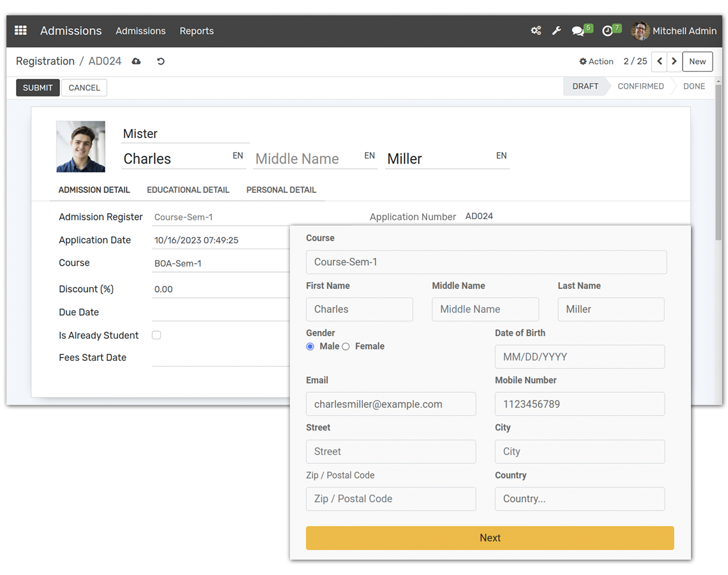728x575 pixels.
Task: Select the Male gender radio button
Action: click(310, 346)
